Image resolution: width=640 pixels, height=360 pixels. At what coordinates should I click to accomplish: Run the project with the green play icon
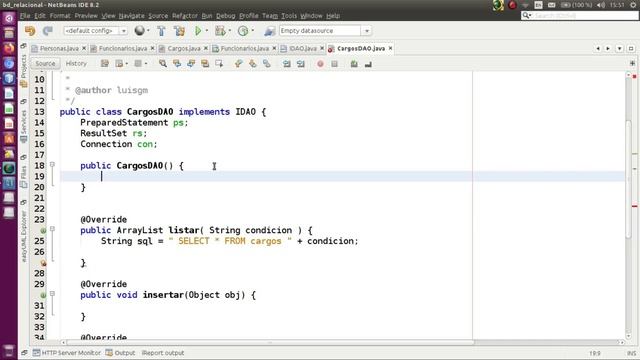point(198,31)
